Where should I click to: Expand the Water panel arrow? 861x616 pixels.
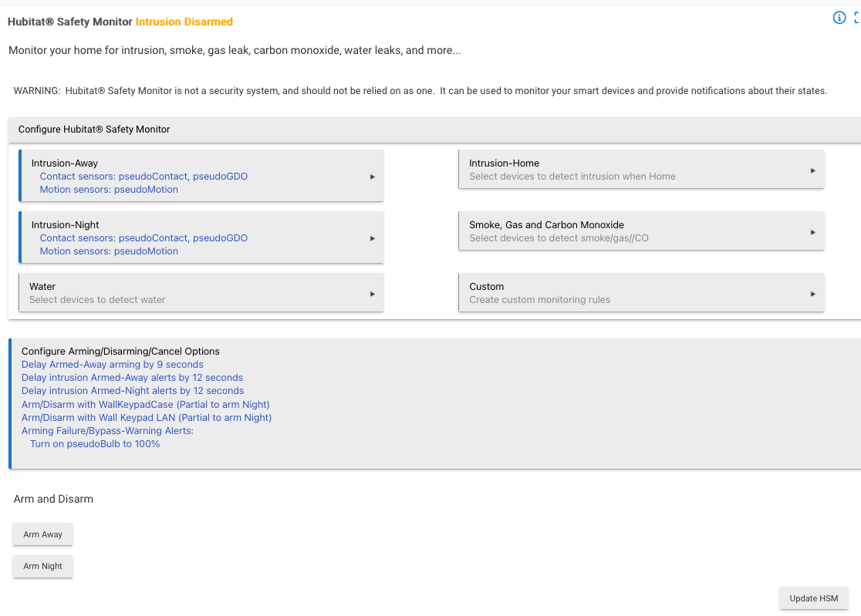pyautogui.click(x=373, y=294)
